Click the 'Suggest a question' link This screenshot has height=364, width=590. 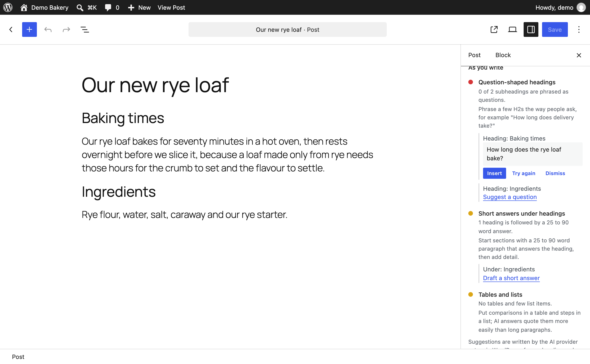(x=510, y=197)
